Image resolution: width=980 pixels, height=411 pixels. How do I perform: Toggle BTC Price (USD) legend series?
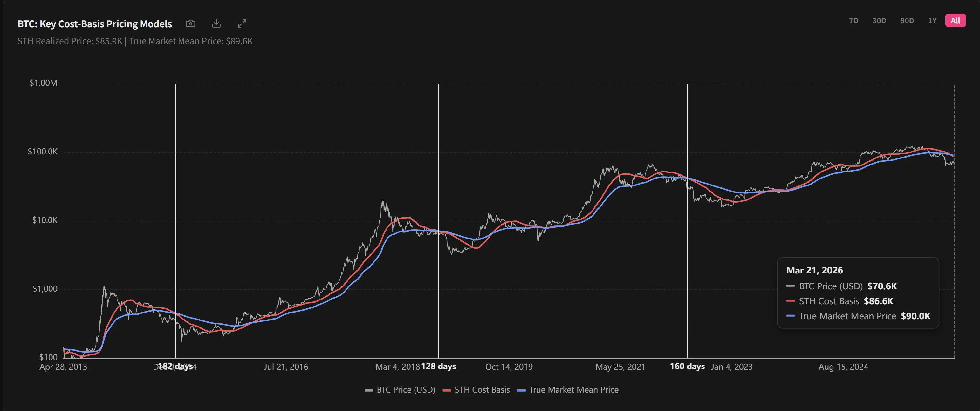pos(406,390)
